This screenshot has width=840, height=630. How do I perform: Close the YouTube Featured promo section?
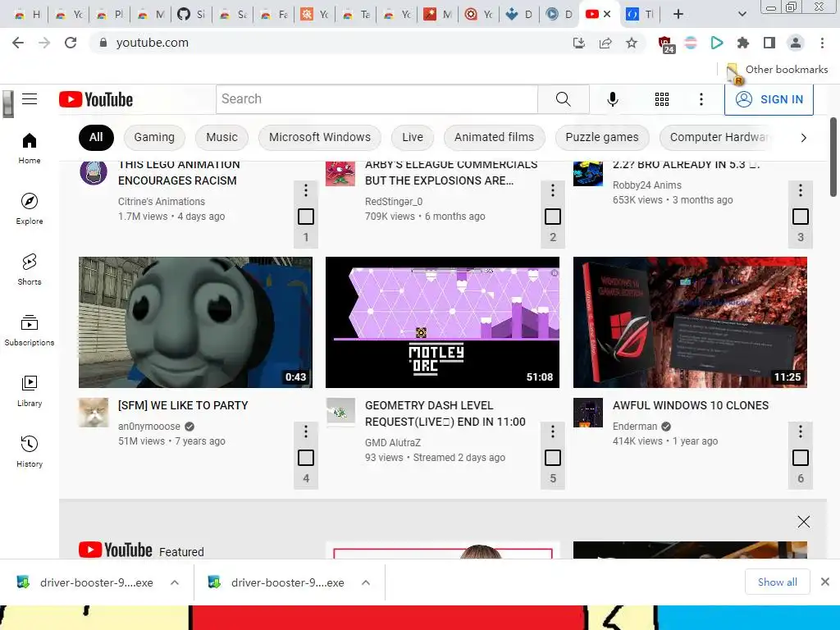point(804,522)
